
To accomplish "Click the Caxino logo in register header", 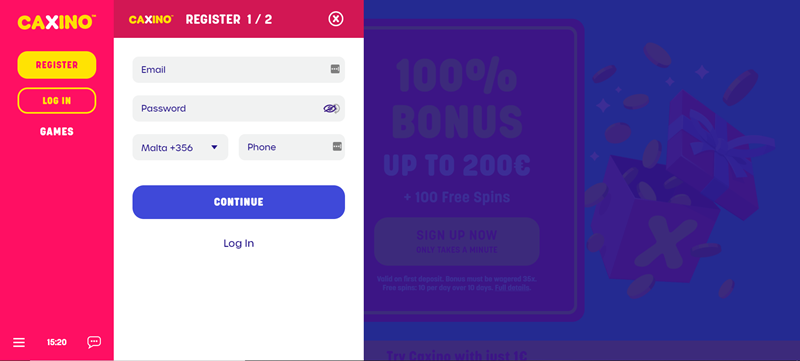I will [x=151, y=19].
